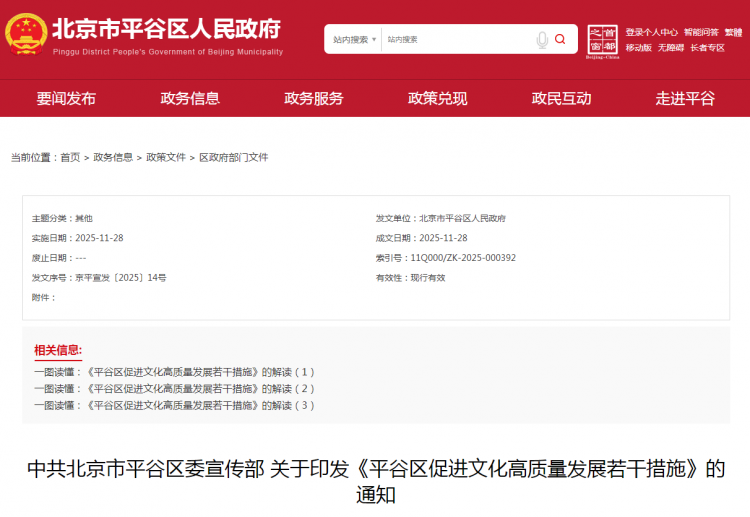
Task: Expand the 站内搜索 scope dropdown
Action: (354, 40)
